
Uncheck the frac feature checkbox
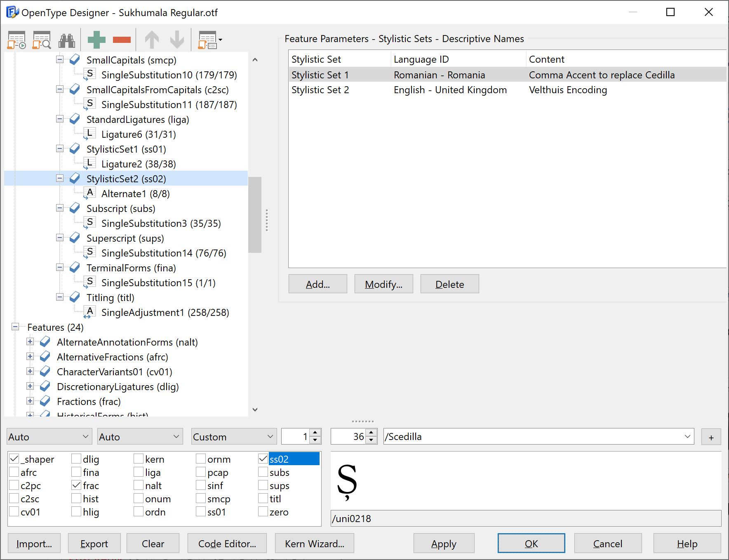[76, 485]
